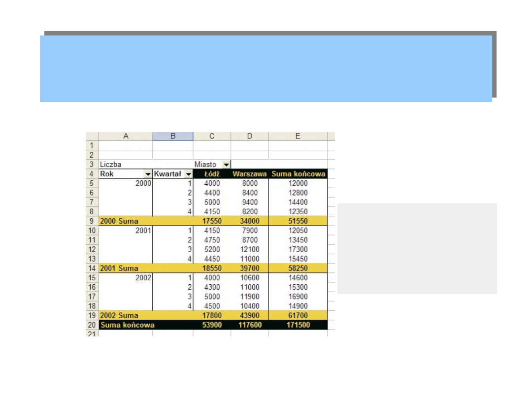Select the Łódź column label cell
This screenshot has width=532, height=399.
212,174
